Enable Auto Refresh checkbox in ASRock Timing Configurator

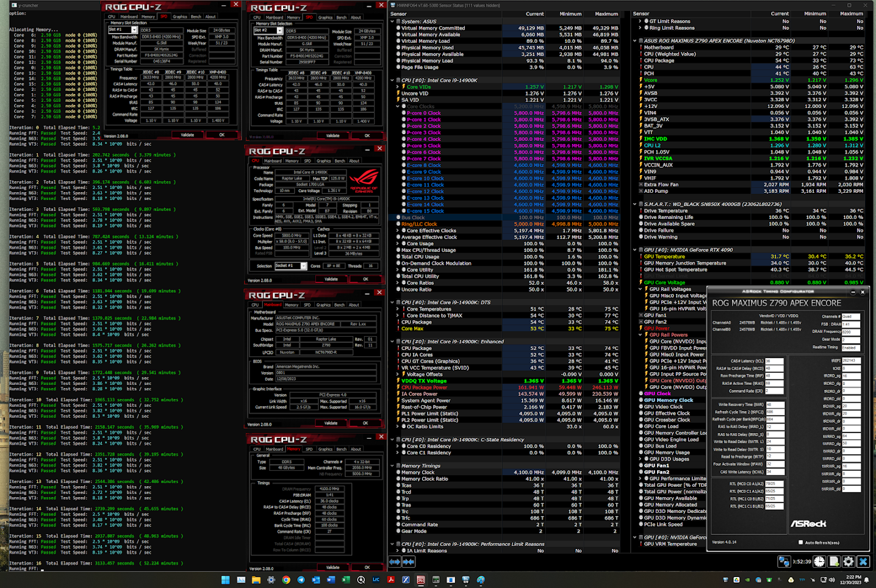801,542
